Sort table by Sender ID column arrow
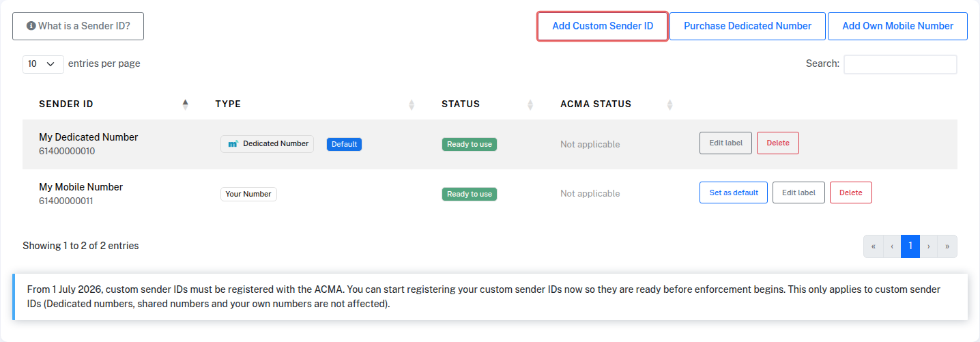 point(185,104)
